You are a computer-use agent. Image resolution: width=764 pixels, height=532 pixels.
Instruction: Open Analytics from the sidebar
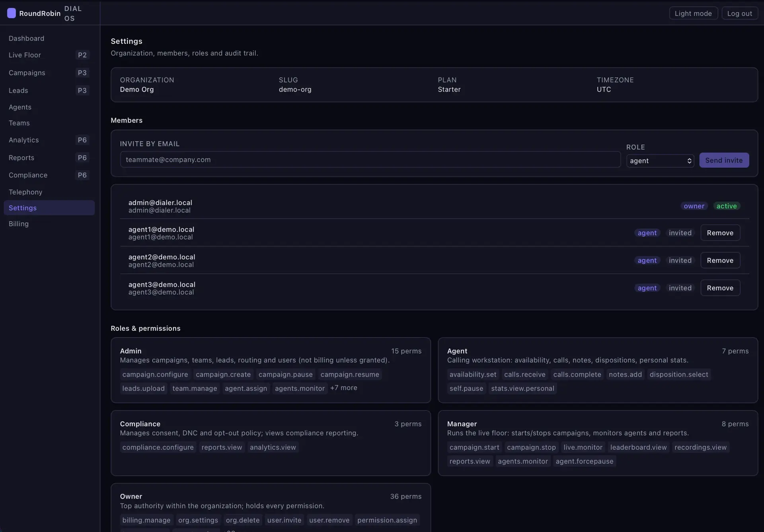(49, 140)
